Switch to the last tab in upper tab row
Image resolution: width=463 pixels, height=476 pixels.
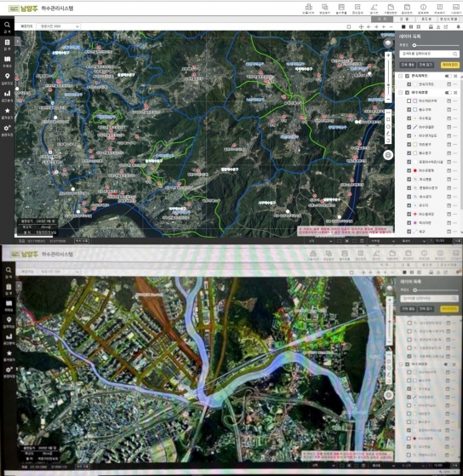(x=449, y=19)
